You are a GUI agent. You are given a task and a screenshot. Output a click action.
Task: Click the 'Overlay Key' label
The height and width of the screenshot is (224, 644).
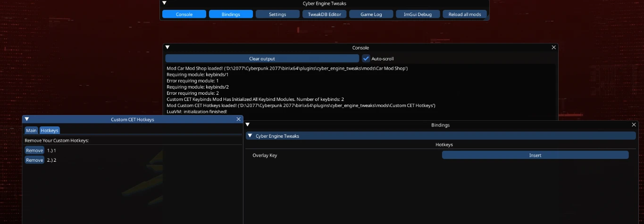tap(265, 156)
